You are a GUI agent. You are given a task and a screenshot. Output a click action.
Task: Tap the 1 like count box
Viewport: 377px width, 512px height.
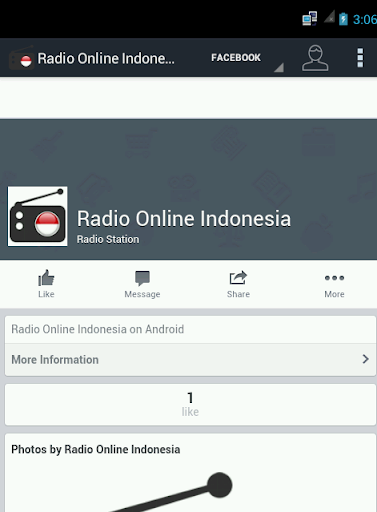coord(190,404)
